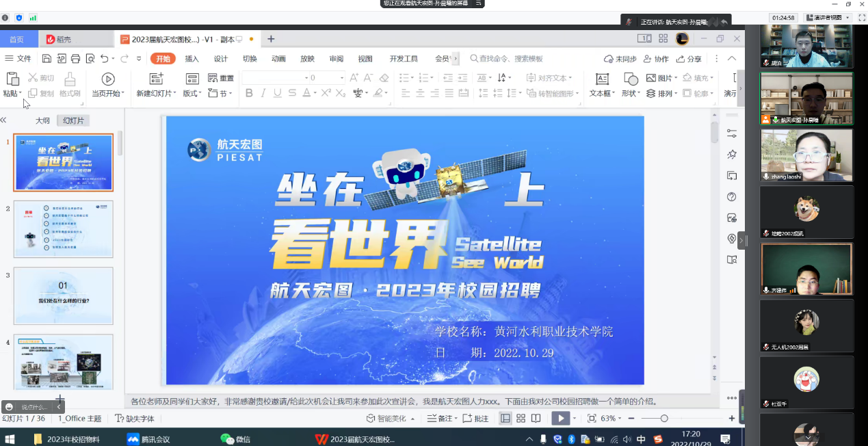
Task: Click the Save icon in quick access toolbar
Action: 47,59
